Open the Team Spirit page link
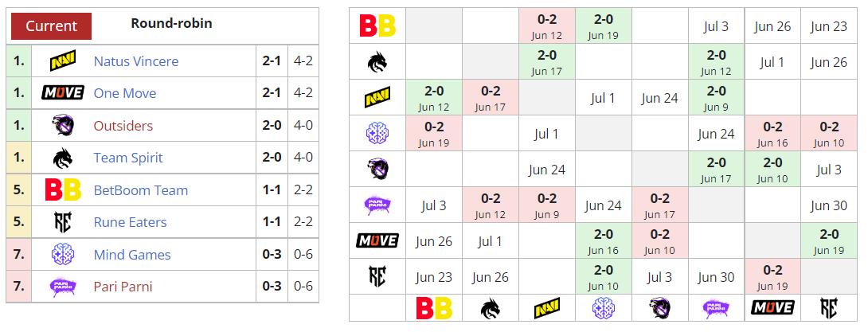The height and width of the screenshot is (332, 868). (128, 158)
